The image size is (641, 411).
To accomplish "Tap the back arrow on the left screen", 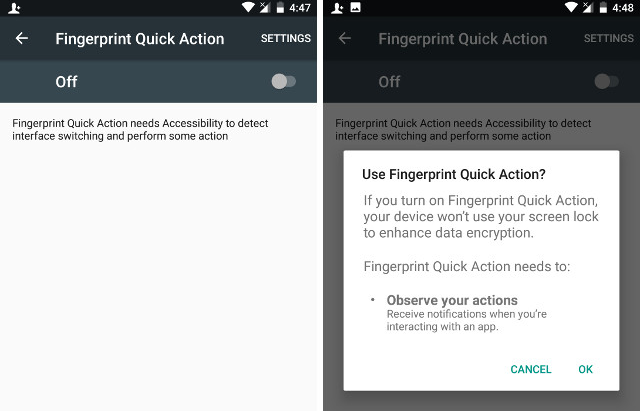I will coord(22,39).
